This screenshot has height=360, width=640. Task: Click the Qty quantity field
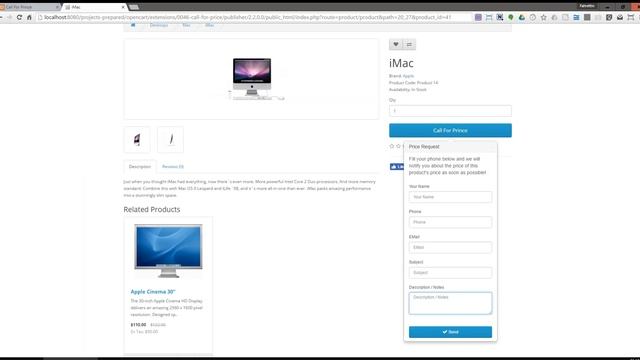450,111
